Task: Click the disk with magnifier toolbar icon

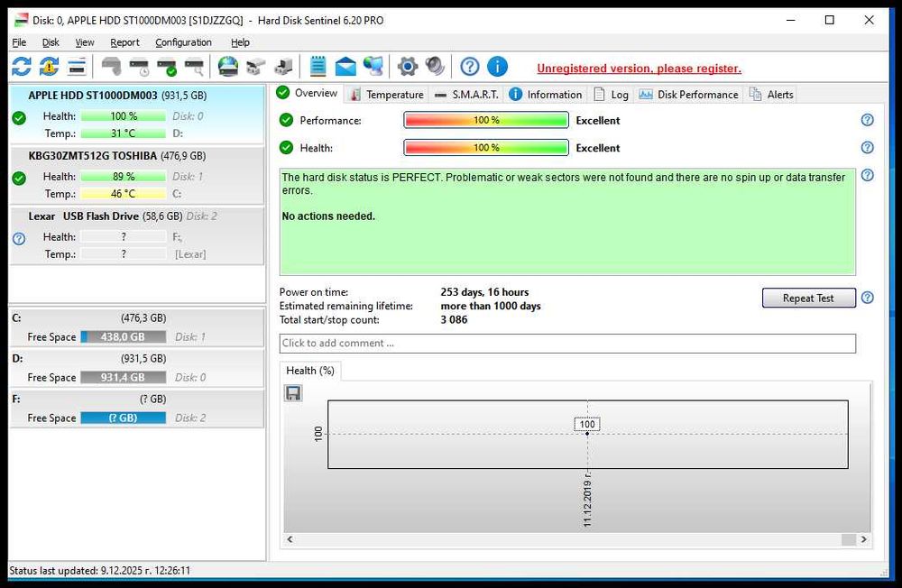Action: 195,67
